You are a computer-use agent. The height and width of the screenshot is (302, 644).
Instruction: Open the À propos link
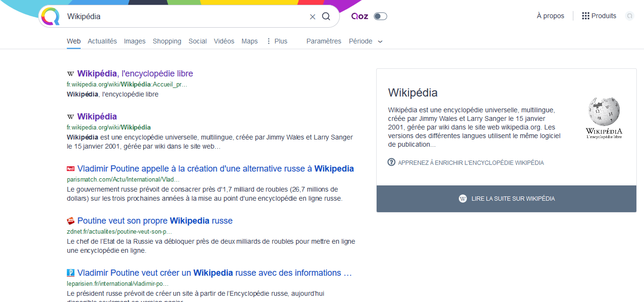coord(550,16)
